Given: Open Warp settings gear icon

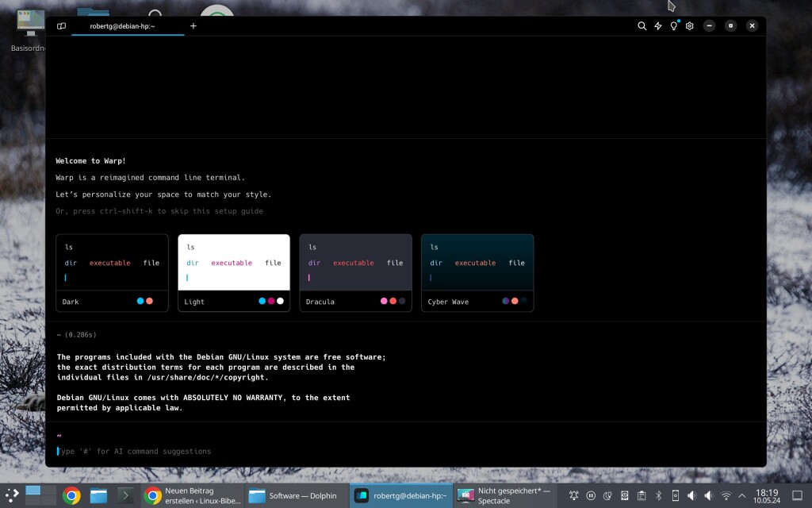Looking at the screenshot, I should (x=689, y=26).
